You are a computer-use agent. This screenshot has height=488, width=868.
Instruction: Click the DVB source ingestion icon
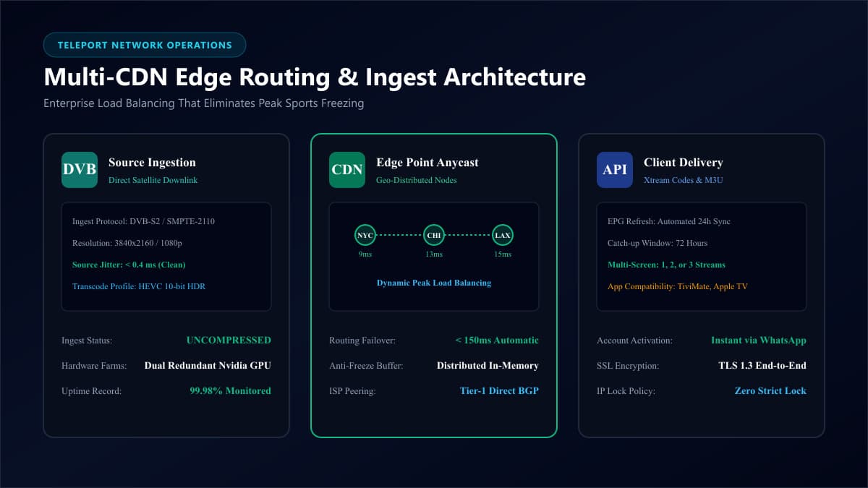[x=80, y=170]
